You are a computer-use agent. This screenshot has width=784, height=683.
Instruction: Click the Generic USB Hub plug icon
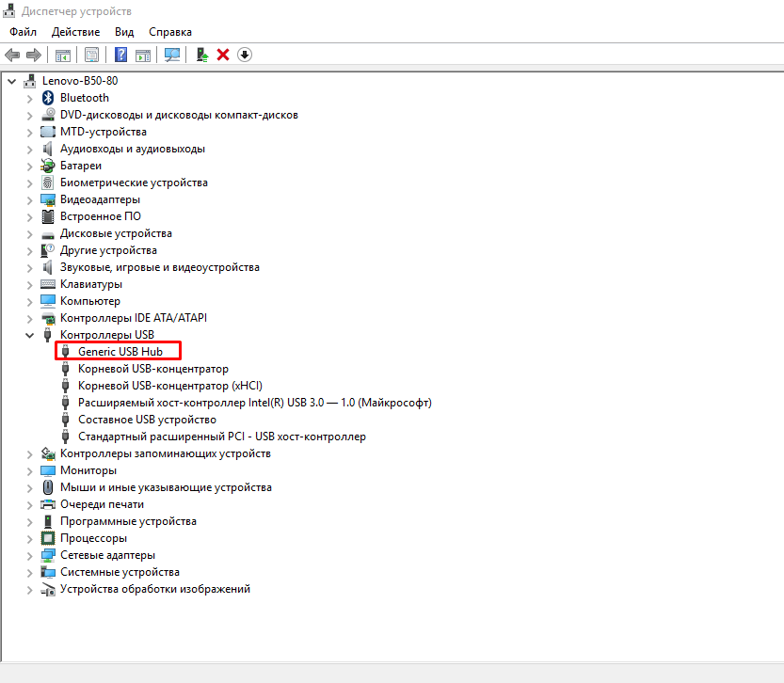pyautogui.click(x=66, y=352)
